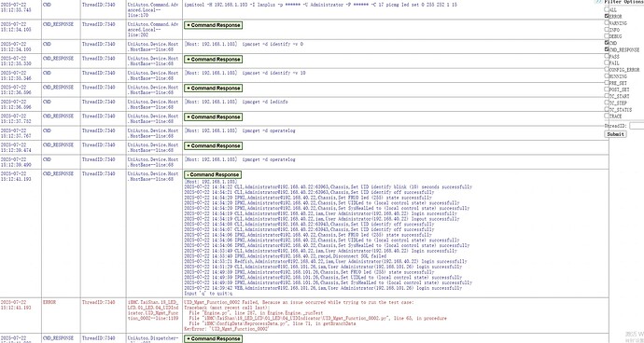The width and height of the screenshot is (644, 343).
Task: Uncheck the CMD filter checkbox
Action: click(607, 43)
